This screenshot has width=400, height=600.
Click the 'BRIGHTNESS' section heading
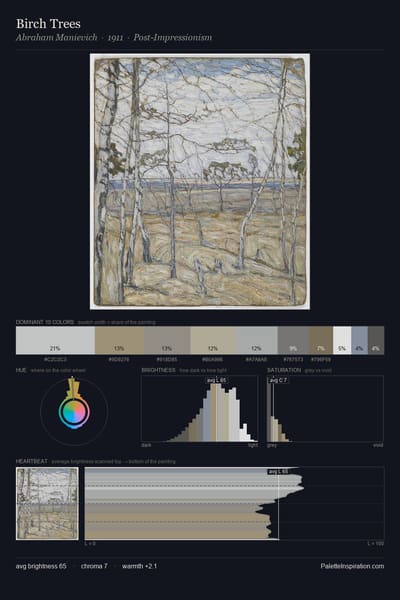158,370
